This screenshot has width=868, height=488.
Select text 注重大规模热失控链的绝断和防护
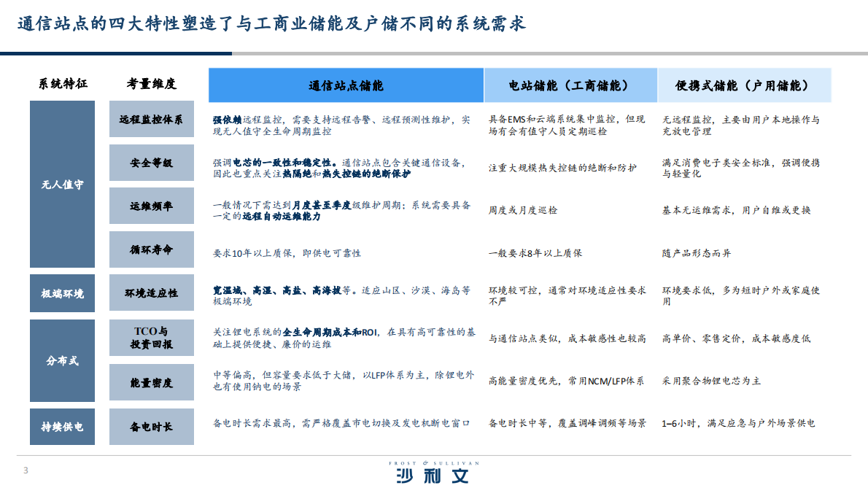(562, 168)
